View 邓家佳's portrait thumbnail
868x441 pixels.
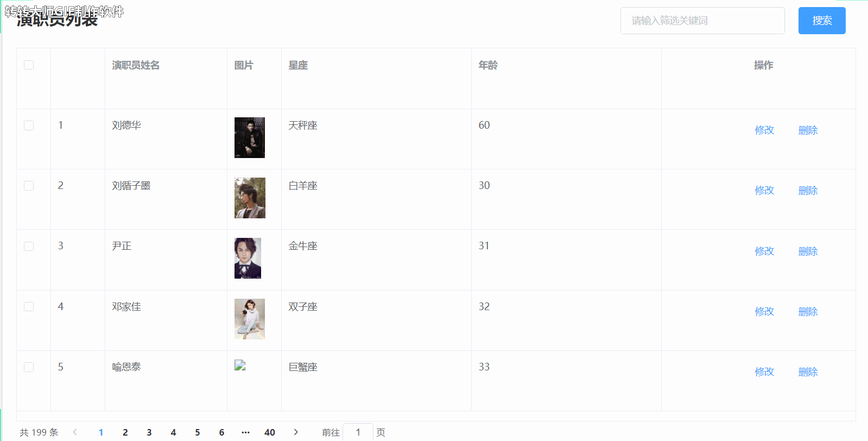(x=250, y=319)
